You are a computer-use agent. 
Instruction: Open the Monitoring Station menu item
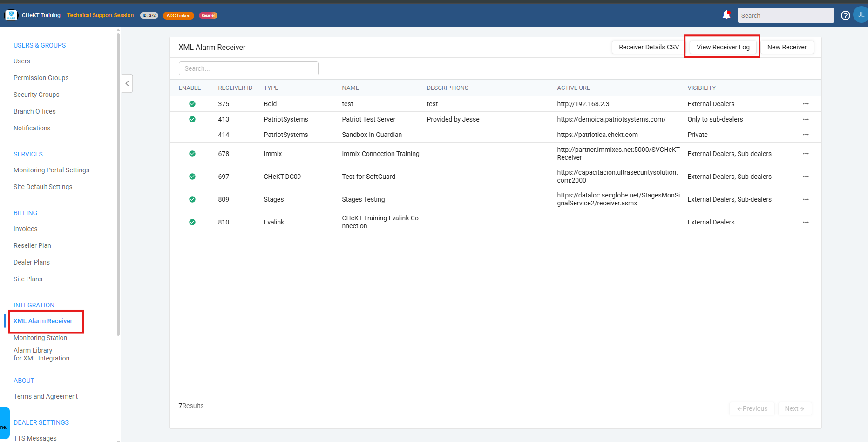[40, 338]
